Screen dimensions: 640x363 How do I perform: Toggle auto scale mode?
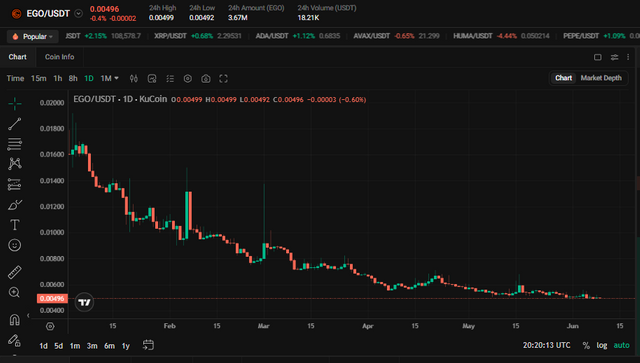click(622, 345)
